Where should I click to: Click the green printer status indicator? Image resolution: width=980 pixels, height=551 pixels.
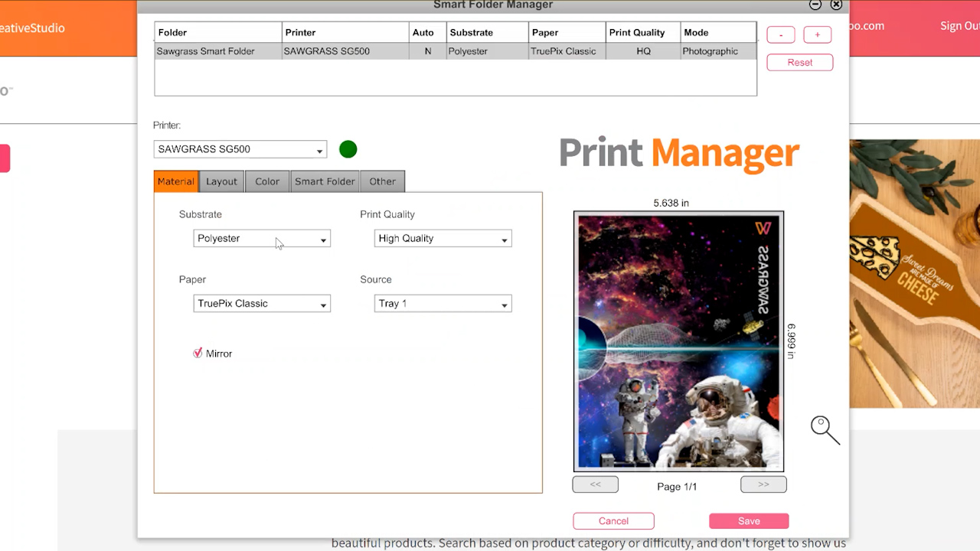[348, 149]
